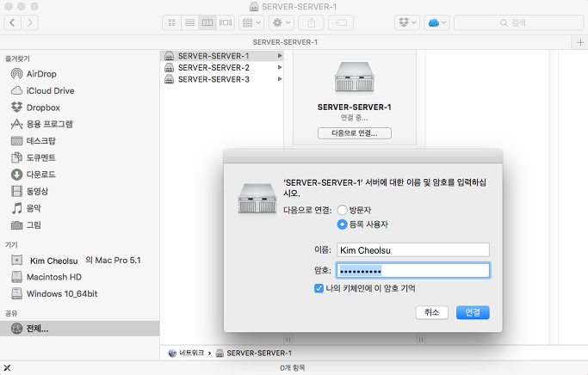
Task: Go back with the left arrow button
Action: pyautogui.click(x=12, y=23)
